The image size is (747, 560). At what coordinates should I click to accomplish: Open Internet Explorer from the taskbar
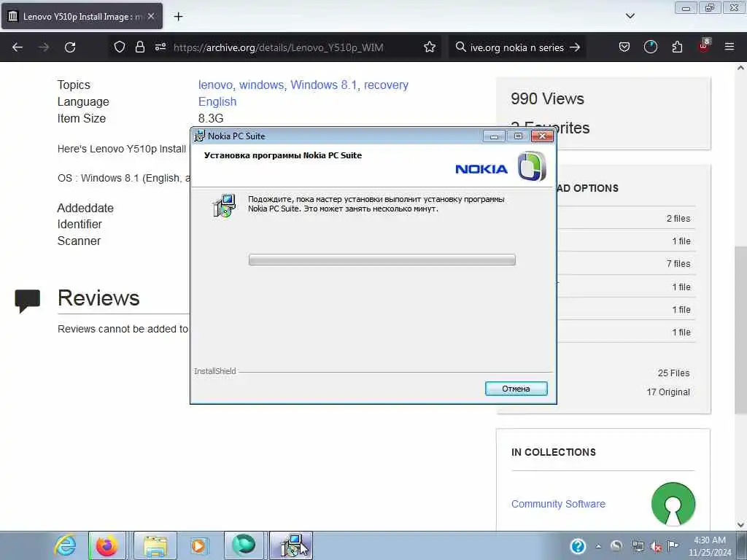click(65, 545)
